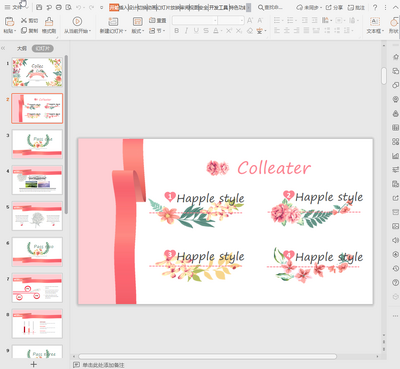400x369 pixels.
Task: Click the Redo arrow
Action: [x=91, y=7]
